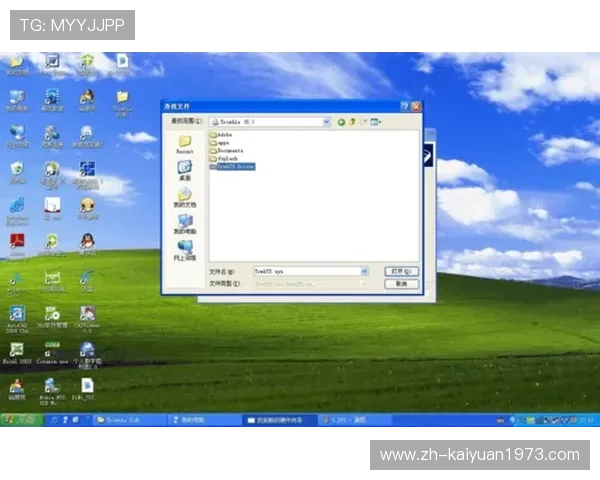The height and width of the screenshot is (480, 600).
Task: Click the green Back arrow in file dialog
Action: (x=341, y=121)
